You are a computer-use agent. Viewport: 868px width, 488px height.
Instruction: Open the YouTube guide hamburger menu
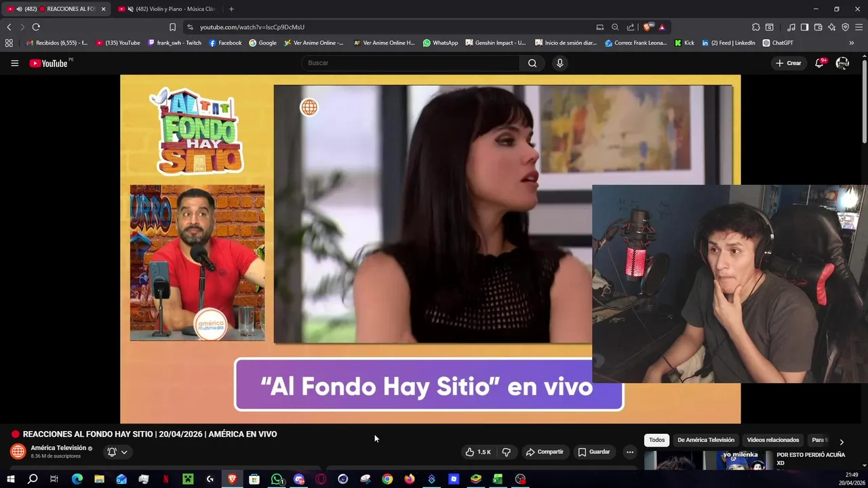pyautogui.click(x=14, y=63)
